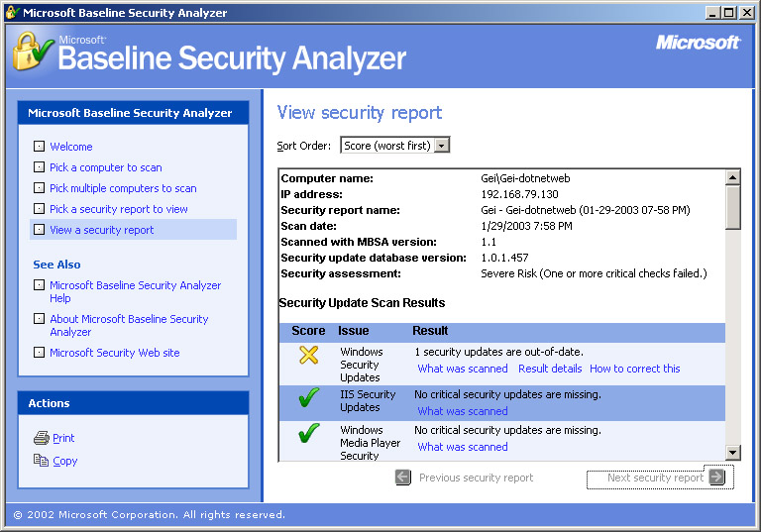Viewport: 761px width, 532px height.
Task: Click green checkmark beside IIS Security Updates
Action: 308,398
